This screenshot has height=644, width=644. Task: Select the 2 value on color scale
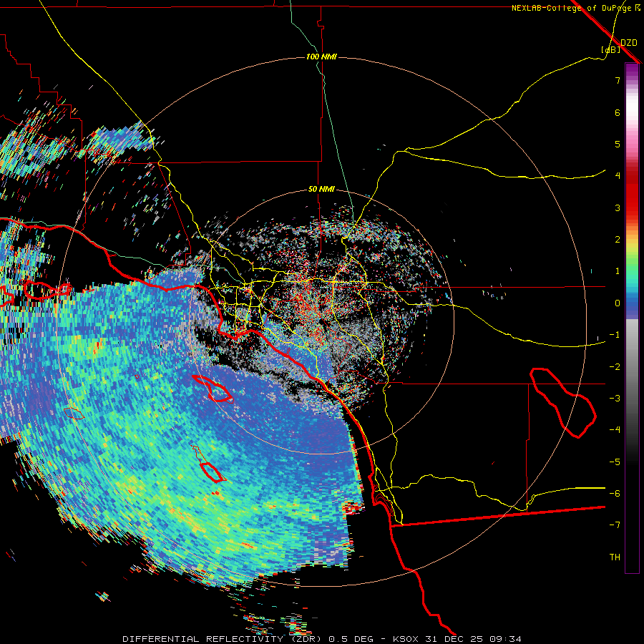618,240
